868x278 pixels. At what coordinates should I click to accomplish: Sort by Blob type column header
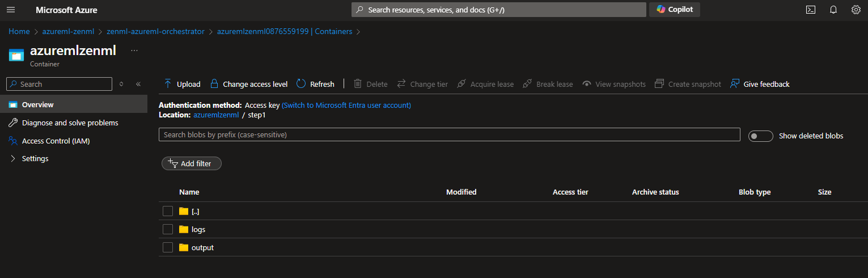[x=755, y=192]
